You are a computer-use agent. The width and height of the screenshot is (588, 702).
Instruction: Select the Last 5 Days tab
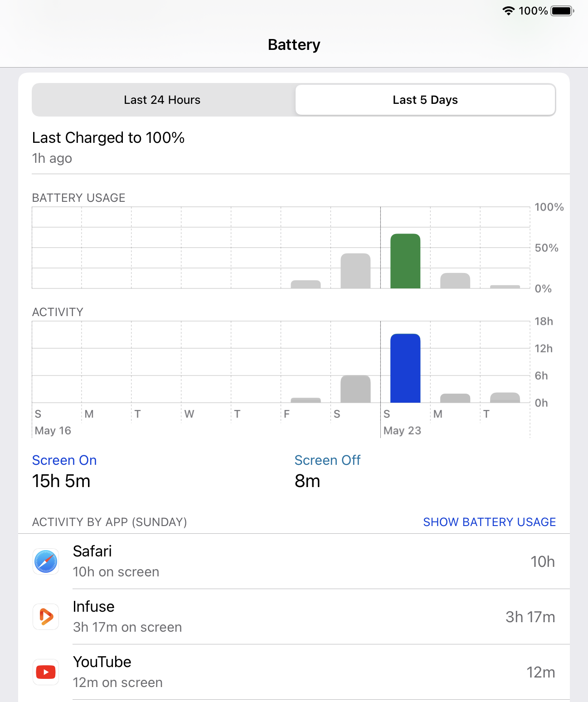click(x=425, y=100)
